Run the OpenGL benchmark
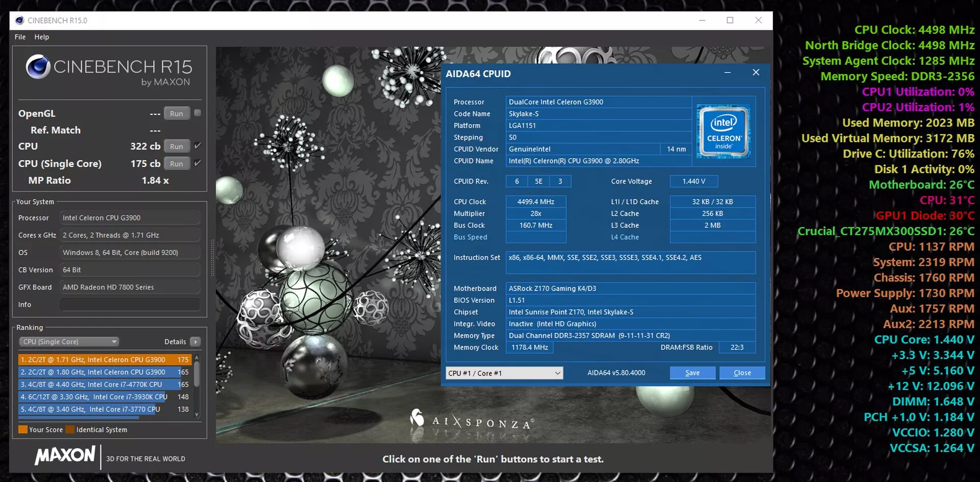This screenshot has height=482, width=980. (x=177, y=113)
